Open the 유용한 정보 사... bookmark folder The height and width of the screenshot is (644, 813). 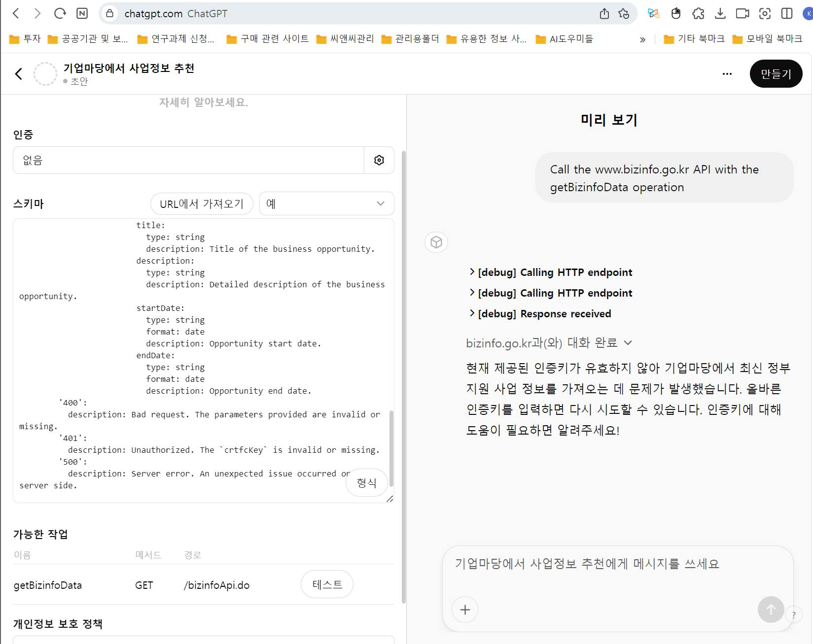click(x=487, y=39)
